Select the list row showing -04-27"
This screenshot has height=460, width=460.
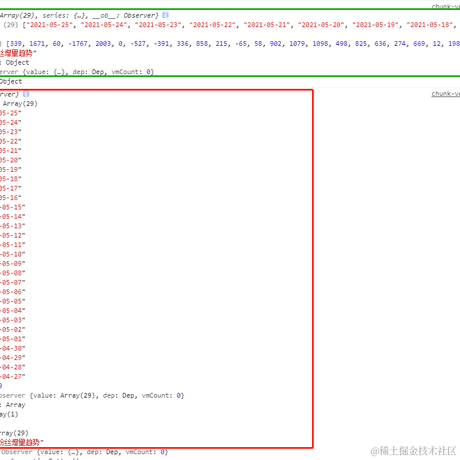click(13, 376)
